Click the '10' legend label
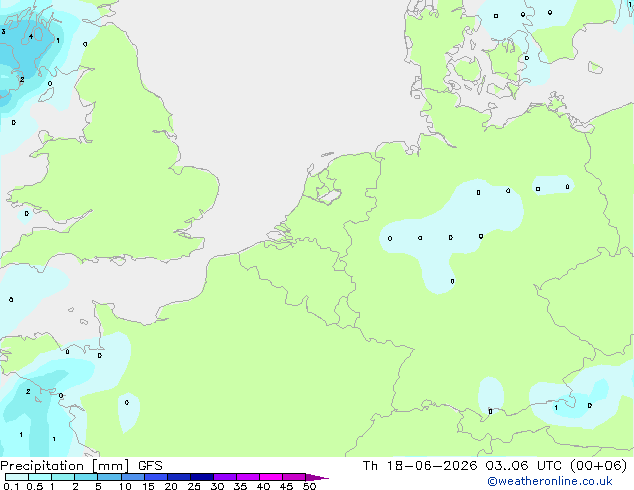The height and width of the screenshot is (490, 634). click(x=125, y=486)
